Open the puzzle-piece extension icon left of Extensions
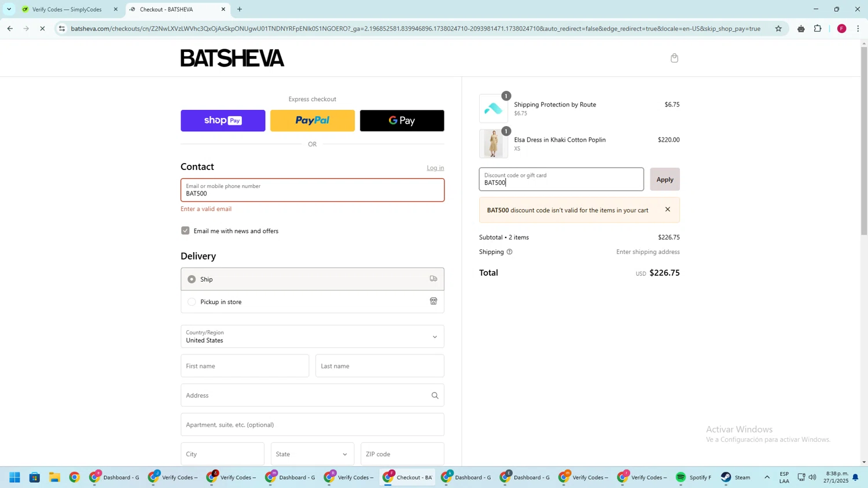This screenshot has height=488, width=868. point(801,28)
